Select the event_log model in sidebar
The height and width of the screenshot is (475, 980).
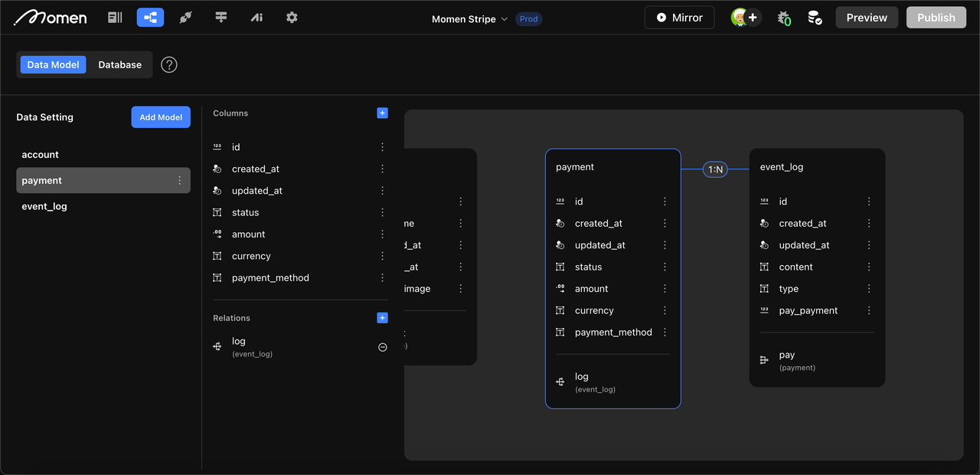(x=103, y=207)
